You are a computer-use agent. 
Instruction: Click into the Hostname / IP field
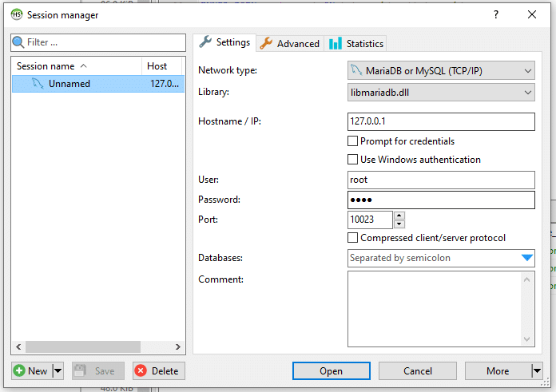point(441,121)
